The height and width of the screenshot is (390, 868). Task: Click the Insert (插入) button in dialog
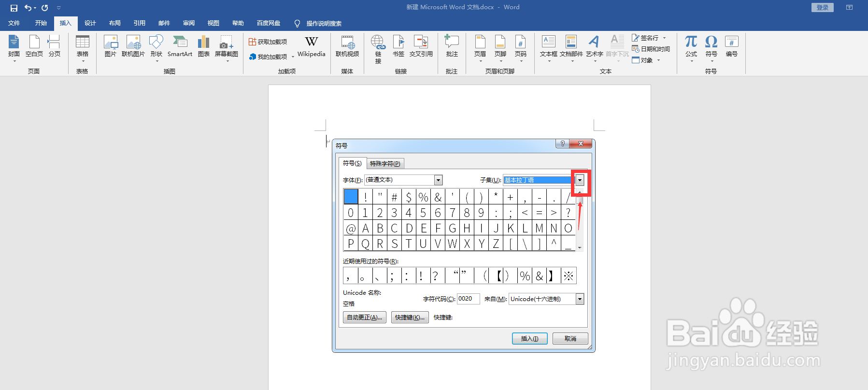pyautogui.click(x=529, y=339)
